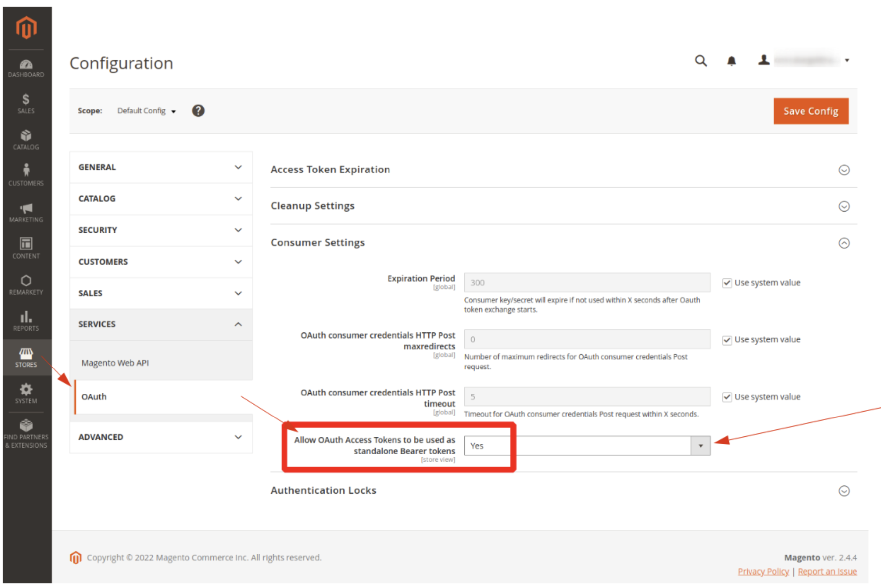This screenshot has height=588, width=881.
Task: Open the Scope Default Config dropdown
Action: 146,111
